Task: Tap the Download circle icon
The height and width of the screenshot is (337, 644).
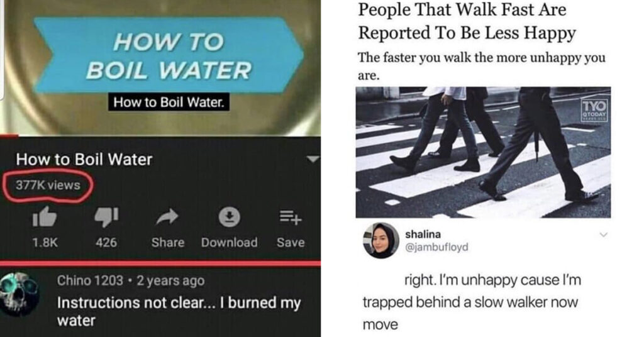Action: click(229, 217)
